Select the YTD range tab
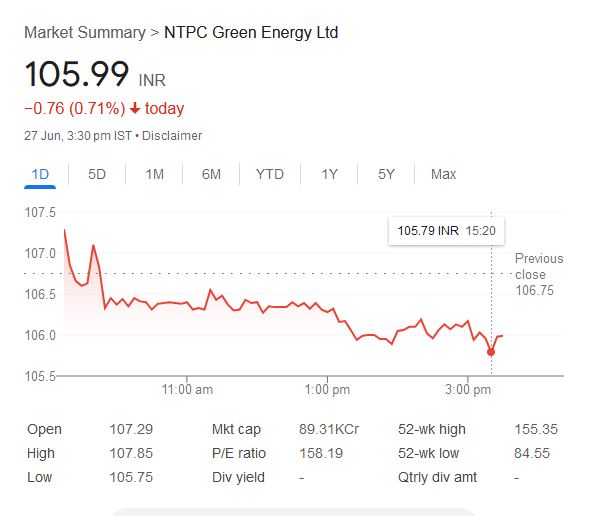Viewport: 603px width, 516px height. (270, 174)
